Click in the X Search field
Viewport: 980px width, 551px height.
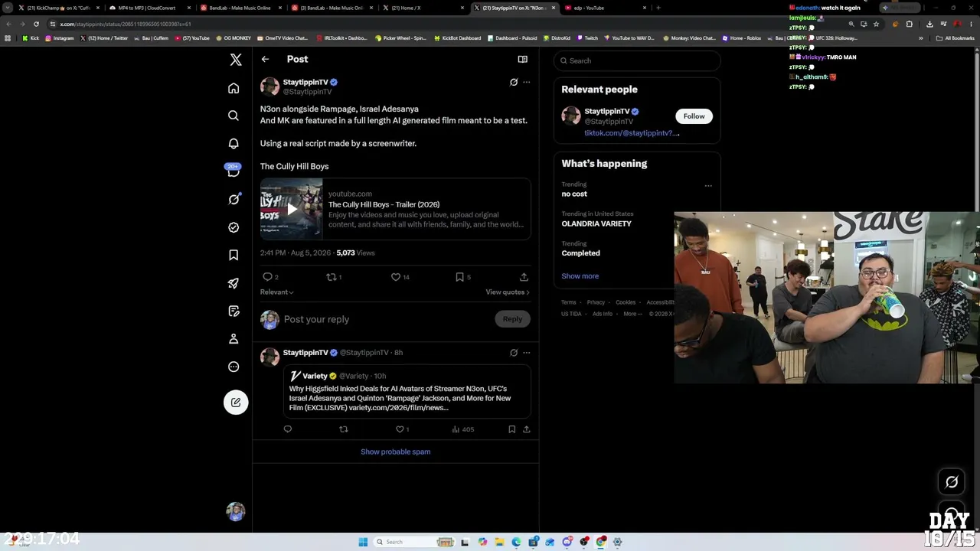click(637, 60)
